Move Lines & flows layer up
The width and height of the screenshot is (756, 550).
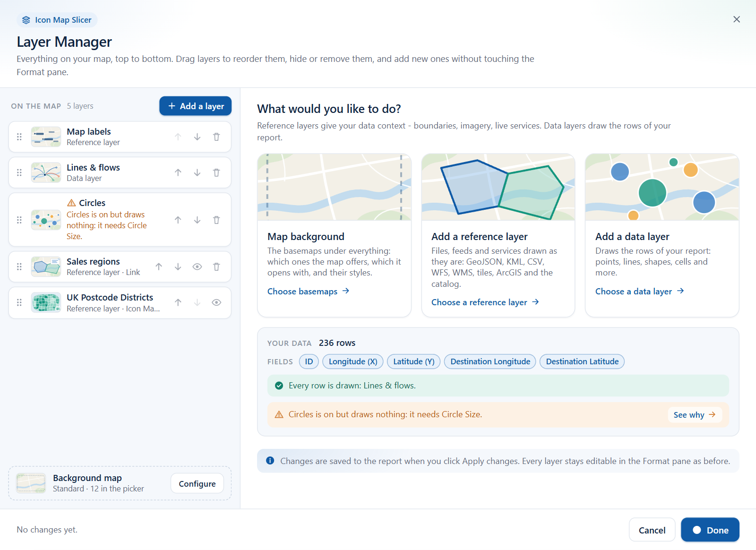point(178,173)
